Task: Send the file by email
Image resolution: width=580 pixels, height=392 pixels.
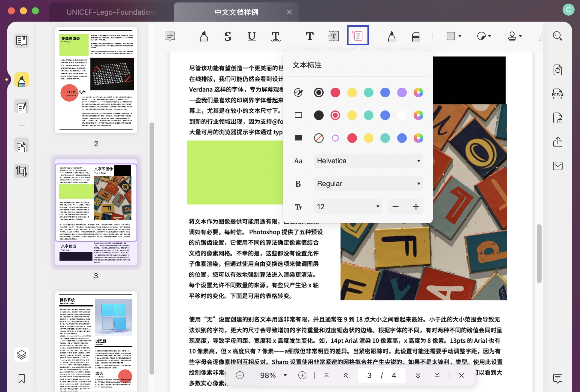Action: (557, 166)
